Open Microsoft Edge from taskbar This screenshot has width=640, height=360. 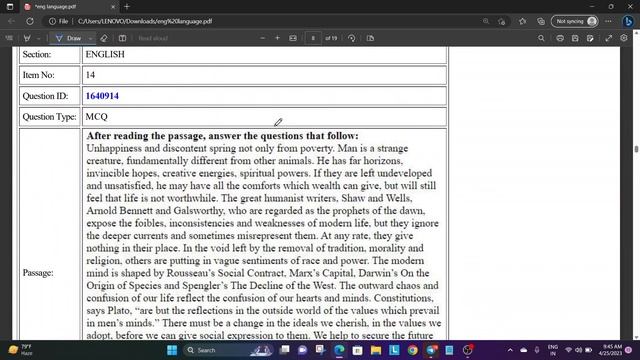tap(339, 350)
